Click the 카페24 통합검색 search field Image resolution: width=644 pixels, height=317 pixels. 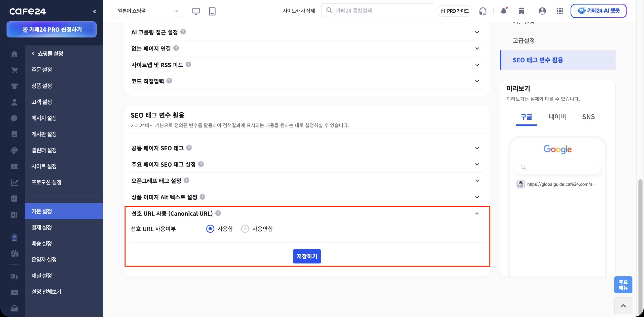377,11
